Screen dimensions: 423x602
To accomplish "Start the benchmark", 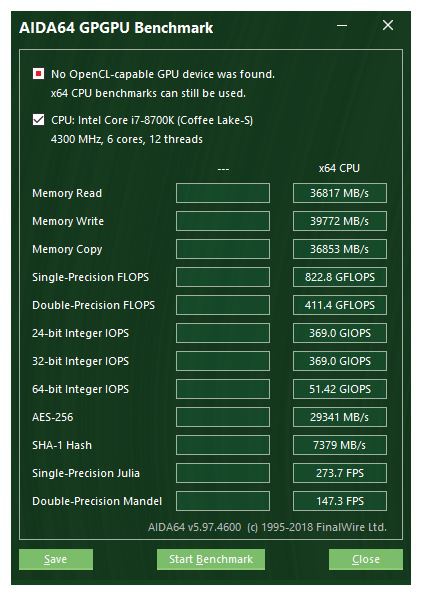I will 211,559.
